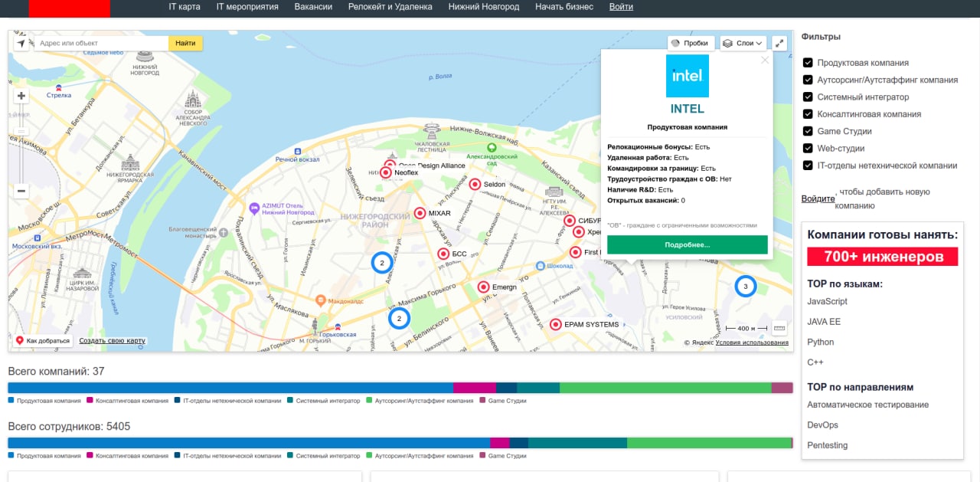Click the Найти search button
Screen dimensions: 980x482
185,44
